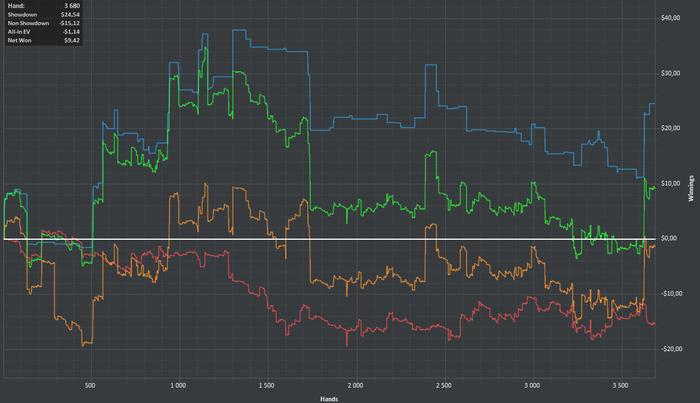Click the $20,00 y-axis label
The image size is (700, 403).
(x=670, y=128)
